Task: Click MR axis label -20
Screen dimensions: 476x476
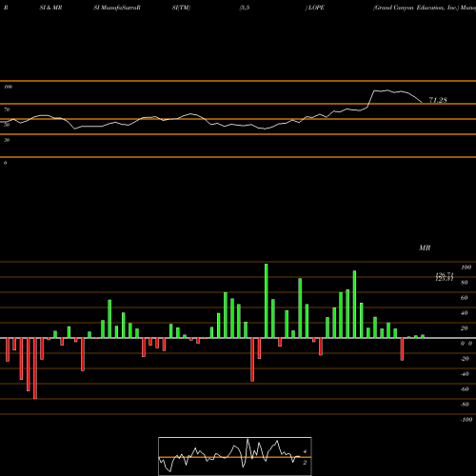Action: (x=465, y=359)
